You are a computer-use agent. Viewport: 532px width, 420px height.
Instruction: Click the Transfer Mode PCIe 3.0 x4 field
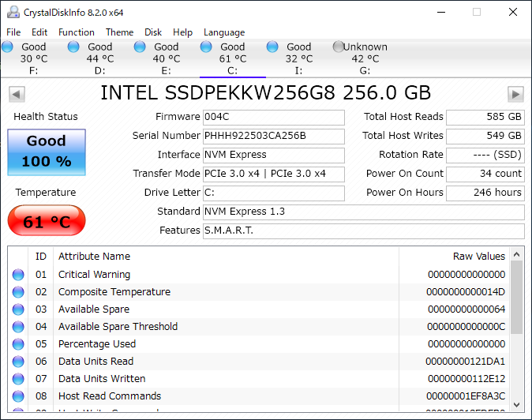273,174
